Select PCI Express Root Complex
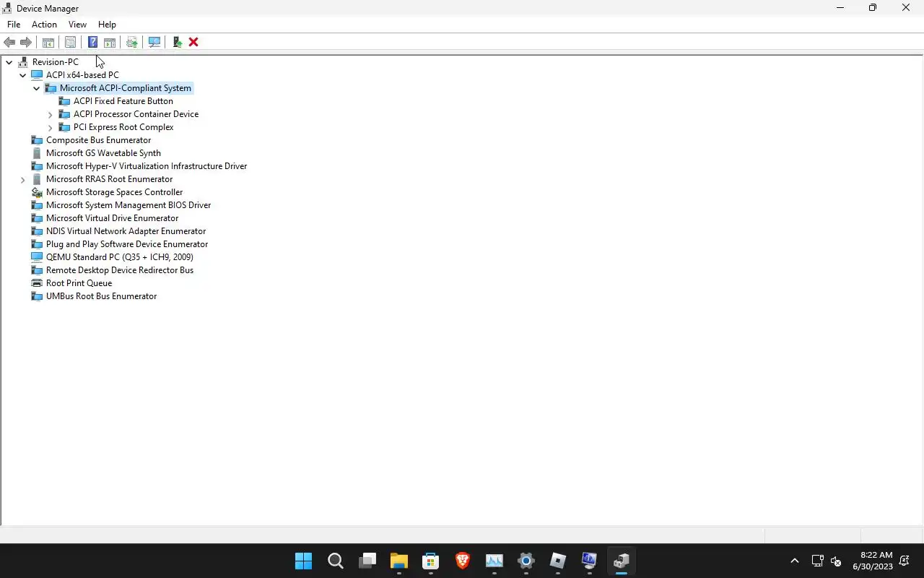Screen dimensions: 924x578 tap(123, 127)
